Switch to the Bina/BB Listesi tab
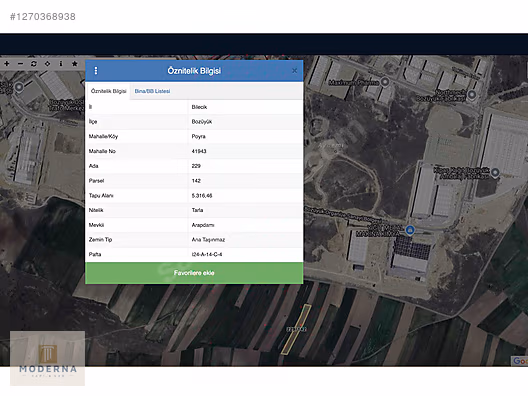Image resolution: width=528 pixels, height=396 pixels. [152, 91]
